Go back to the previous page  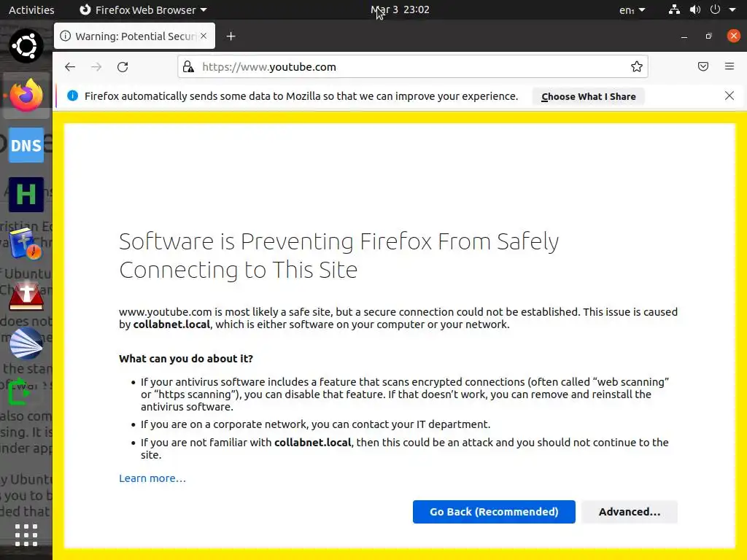click(x=70, y=67)
